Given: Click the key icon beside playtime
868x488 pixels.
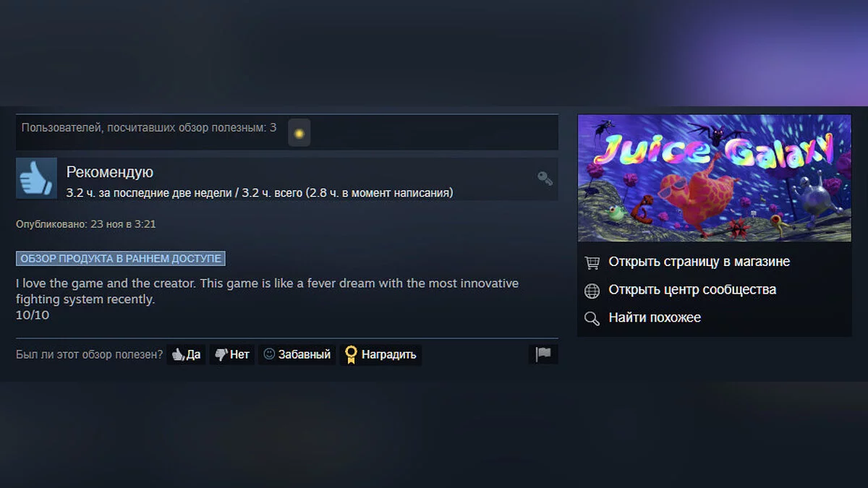Looking at the screenshot, I should pos(545,178).
